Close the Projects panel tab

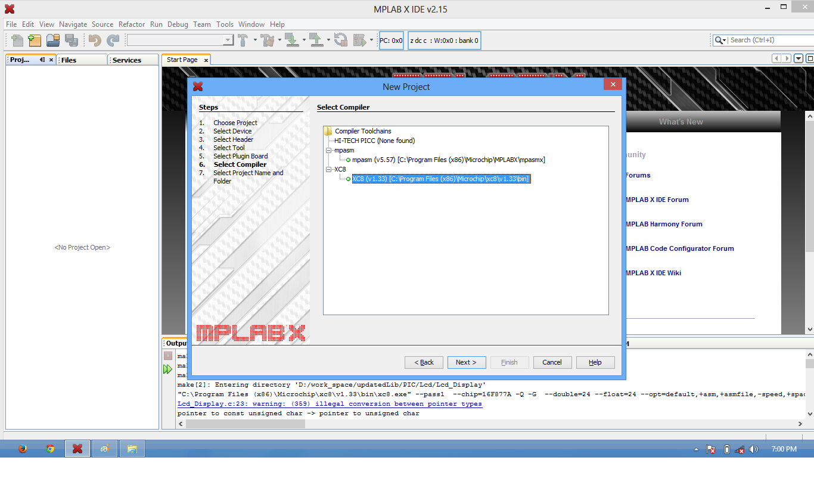(51, 60)
